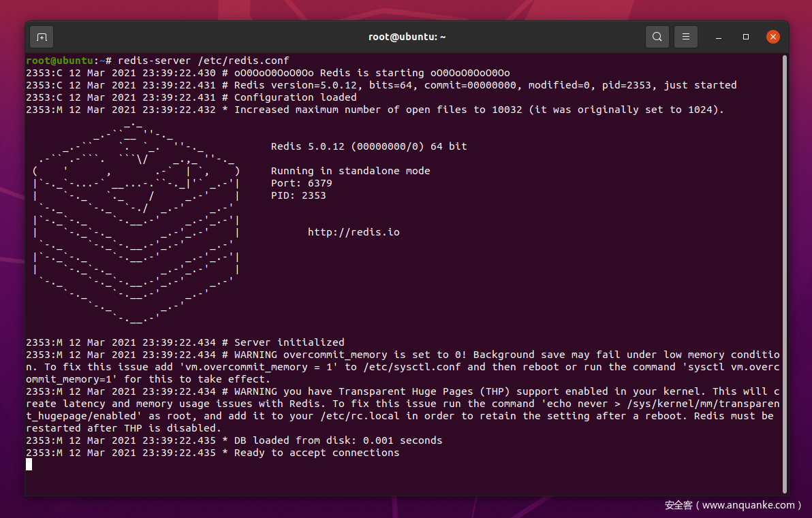The height and width of the screenshot is (518, 812).
Task: Click the 'Port: 6379' text
Action: pos(301,183)
